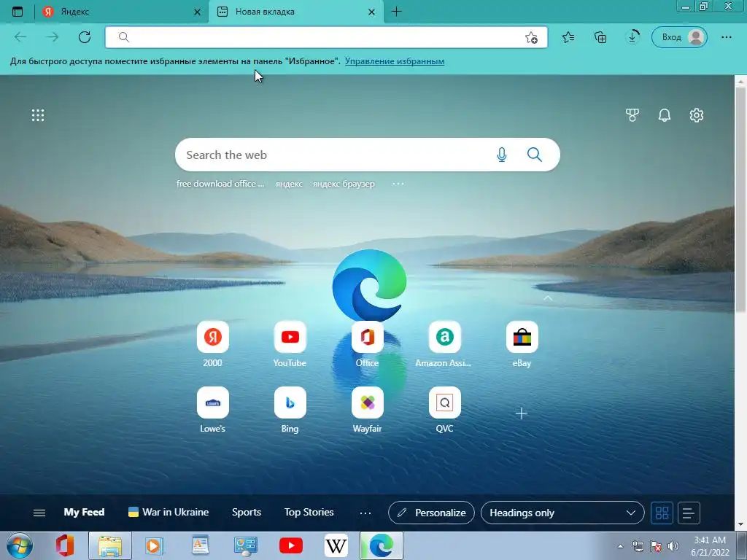The width and height of the screenshot is (747, 560).
Task: Open Edge settings and more menu
Action: 726,37
